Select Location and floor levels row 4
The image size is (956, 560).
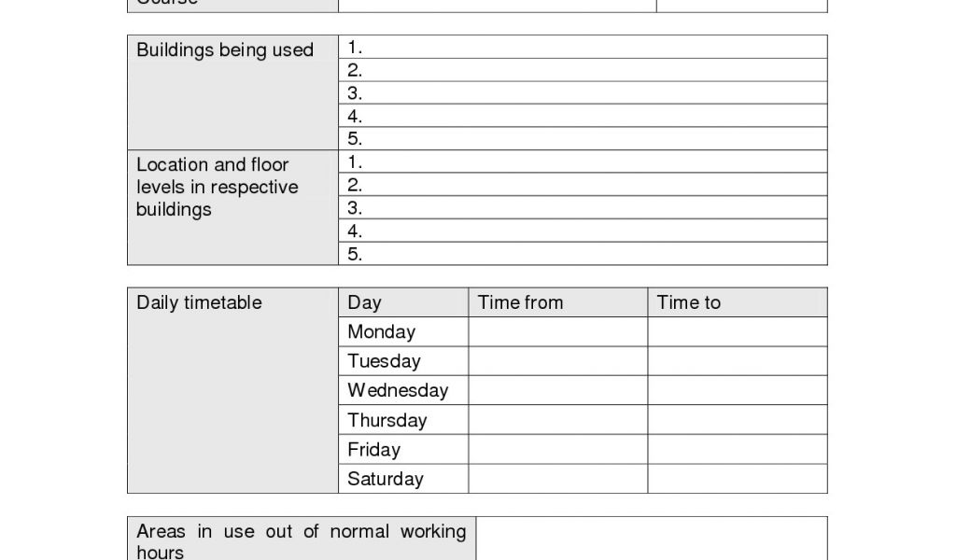[583, 231]
